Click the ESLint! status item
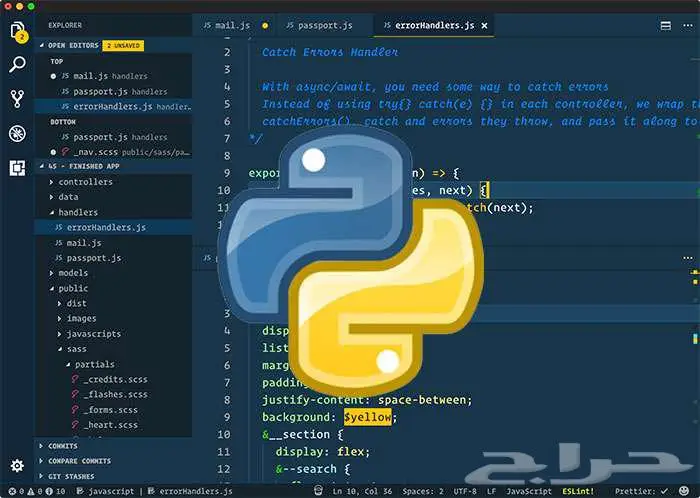The image size is (700, 498). click(578, 491)
